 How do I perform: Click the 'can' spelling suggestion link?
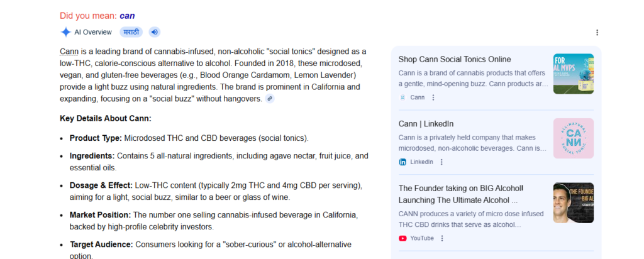pyautogui.click(x=127, y=16)
